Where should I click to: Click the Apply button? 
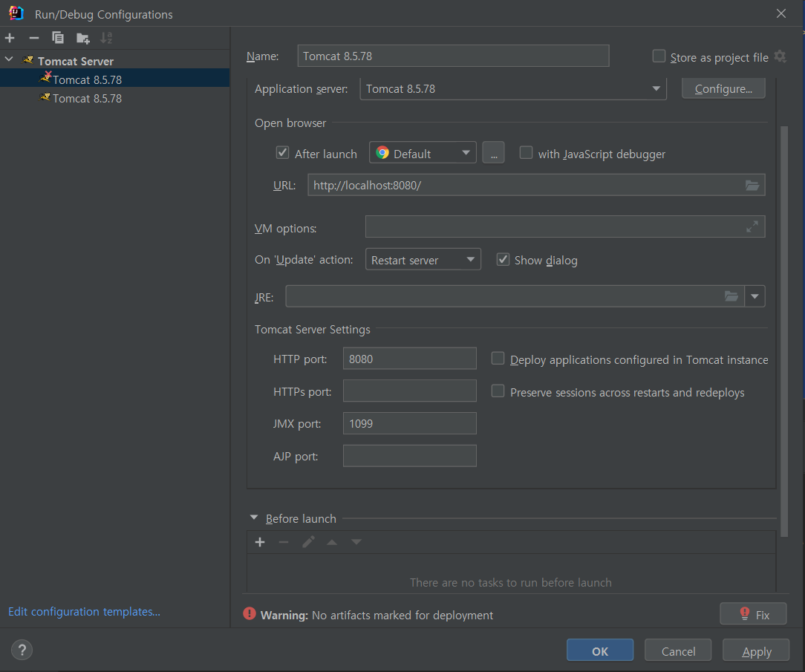(756, 650)
